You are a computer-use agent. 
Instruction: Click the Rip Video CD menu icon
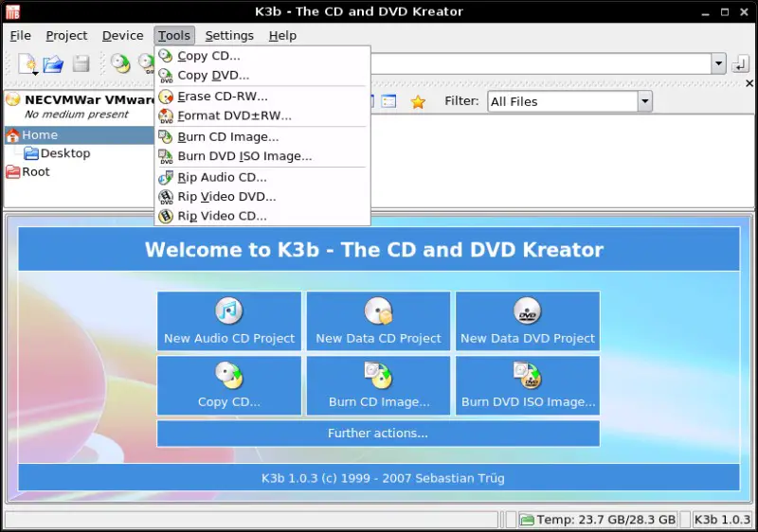pyautogui.click(x=166, y=216)
